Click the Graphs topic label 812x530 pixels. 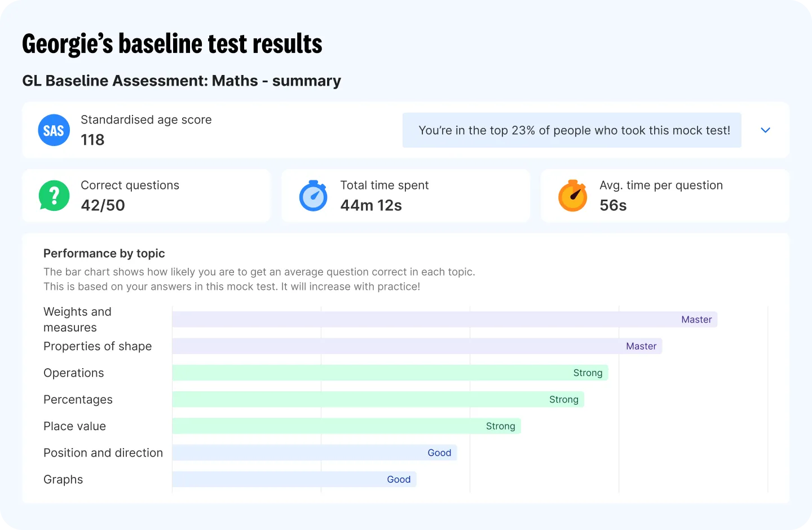coord(63,479)
